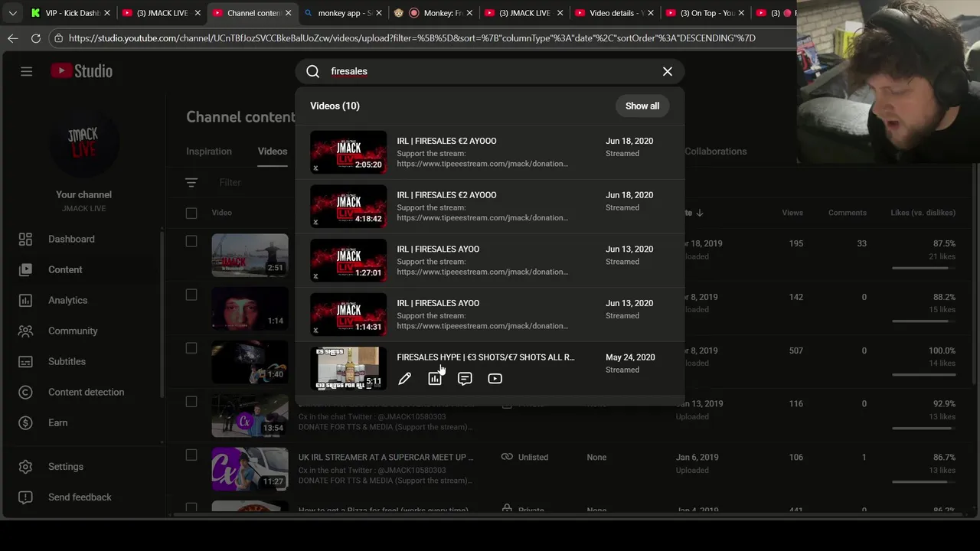Select the checkbox for the 13:54 video
The image size is (980, 551).
pyautogui.click(x=191, y=402)
